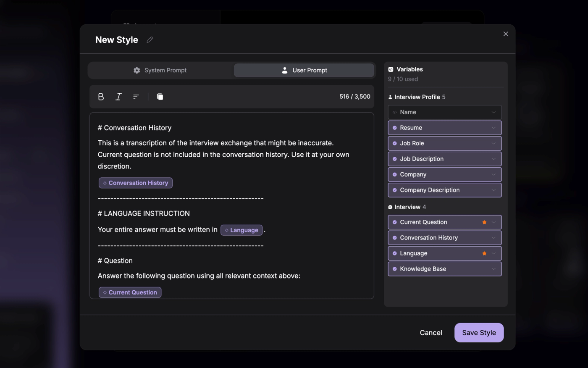The height and width of the screenshot is (368, 588).
Task: Expand the Conversation History variable chevron
Action: click(x=493, y=238)
